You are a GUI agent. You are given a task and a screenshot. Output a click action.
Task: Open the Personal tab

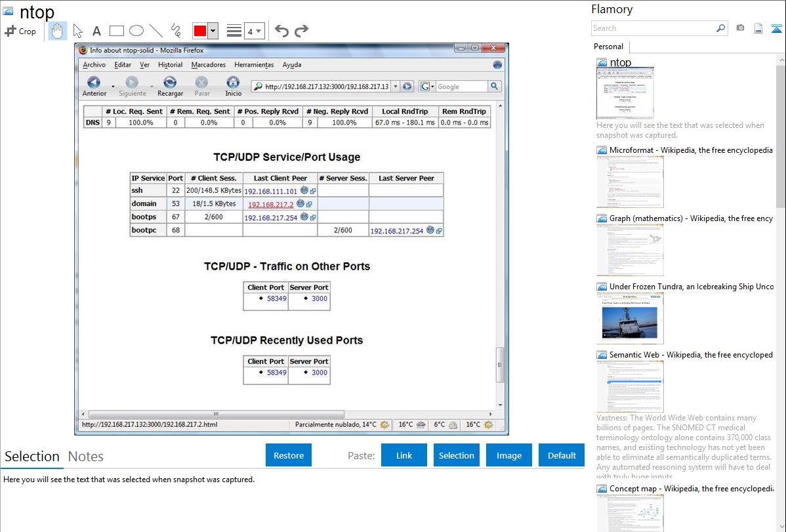click(x=608, y=47)
